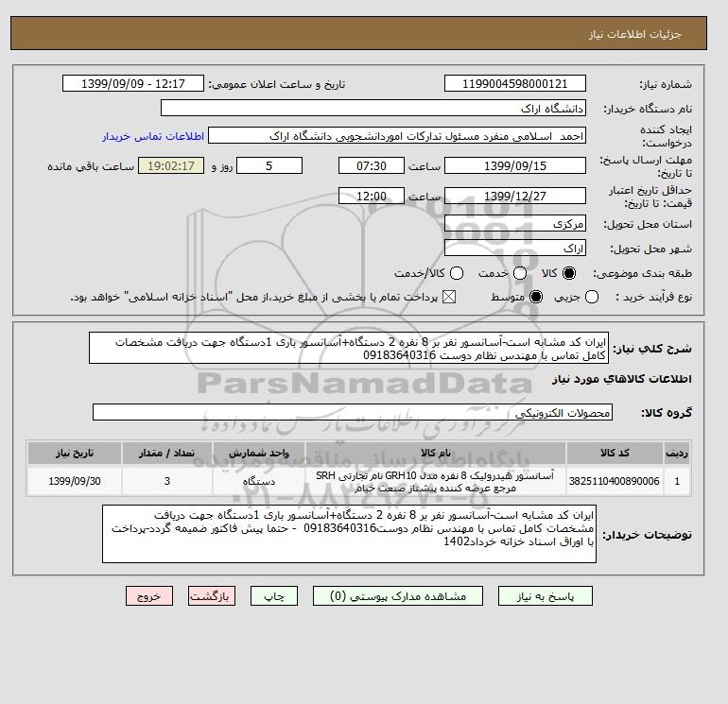Click the buyer name field دانشگاه اراک

(373, 108)
